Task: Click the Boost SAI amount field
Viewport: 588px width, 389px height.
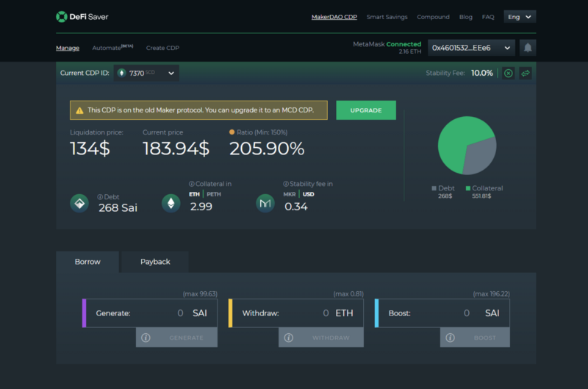Action: (442, 313)
